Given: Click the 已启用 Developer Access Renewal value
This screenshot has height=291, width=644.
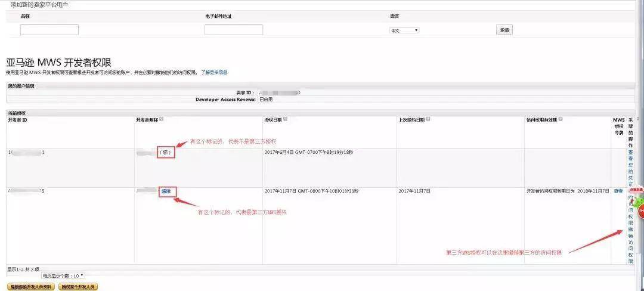Looking at the screenshot, I should click(266, 100).
